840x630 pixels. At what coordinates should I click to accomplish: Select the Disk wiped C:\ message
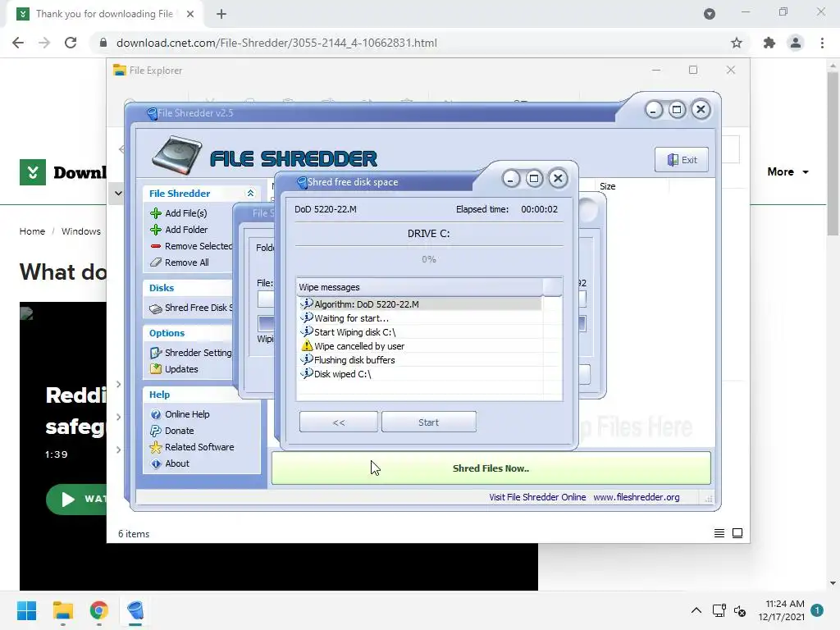[x=421, y=374]
